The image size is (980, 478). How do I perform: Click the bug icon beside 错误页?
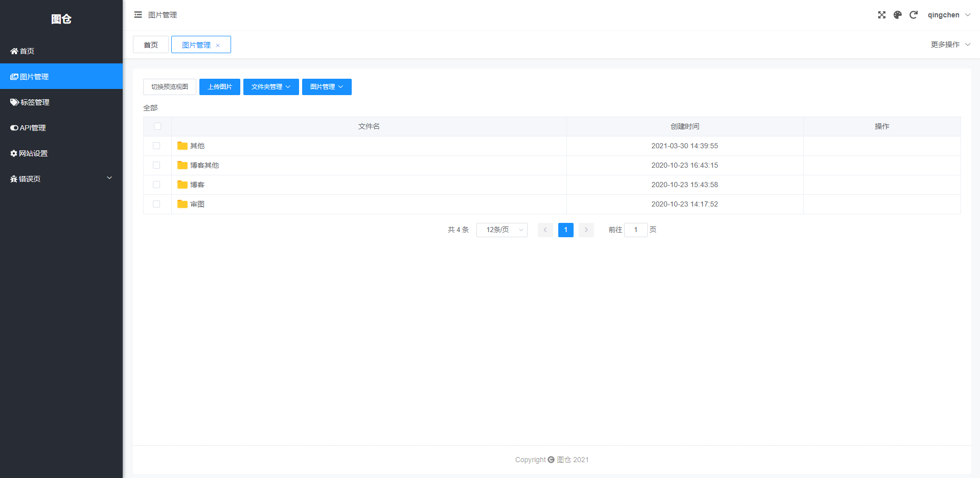point(14,179)
